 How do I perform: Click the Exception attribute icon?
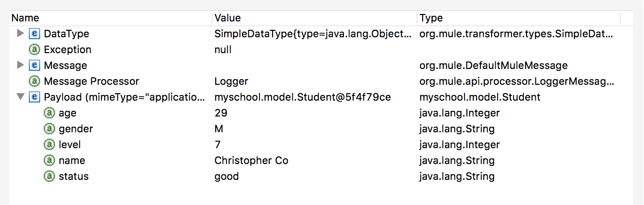[34, 49]
